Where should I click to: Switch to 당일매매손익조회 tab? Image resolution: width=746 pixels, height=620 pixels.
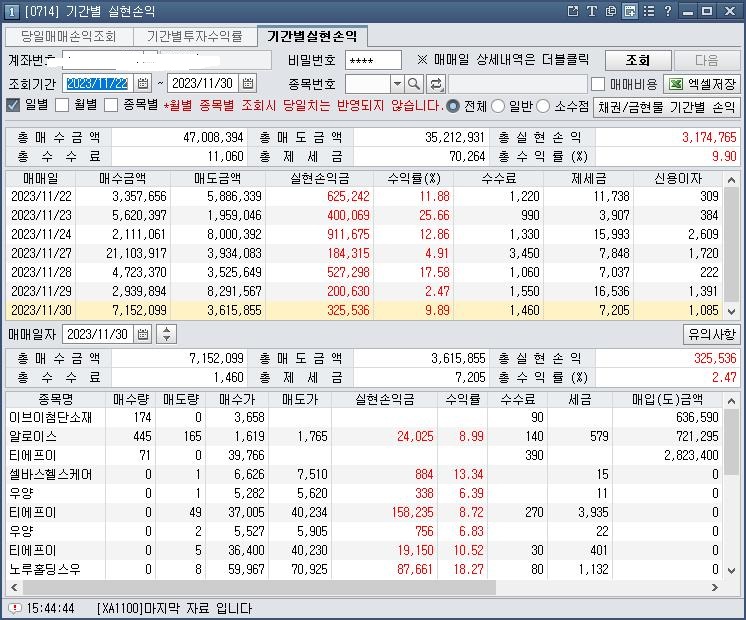pyautogui.click(x=69, y=36)
